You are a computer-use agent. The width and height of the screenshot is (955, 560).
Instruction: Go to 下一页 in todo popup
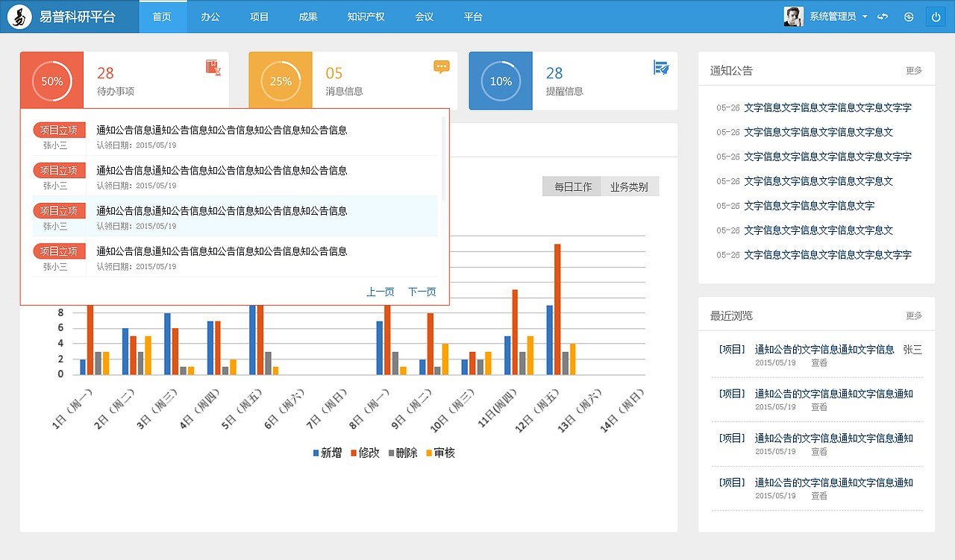click(x=422, y=292)
